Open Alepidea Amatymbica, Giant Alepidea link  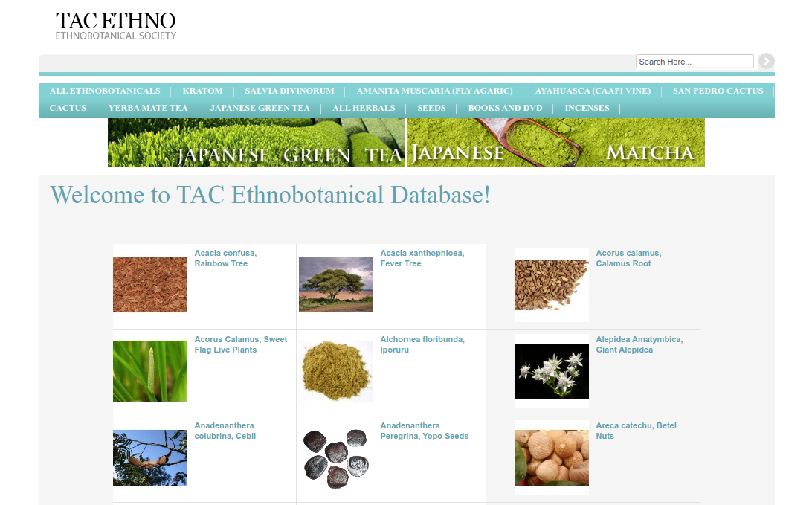point(639,344)
